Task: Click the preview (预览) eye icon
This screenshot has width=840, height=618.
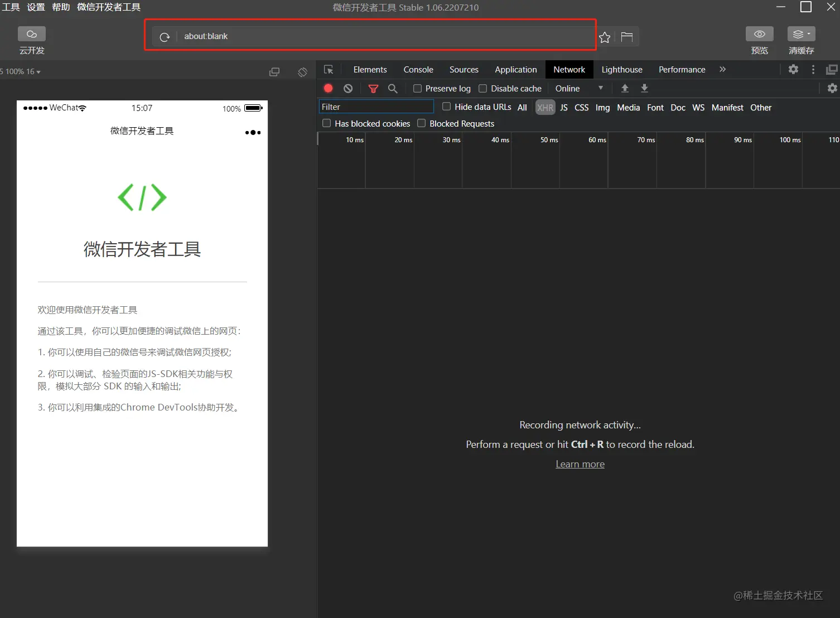Action: coord(760,34)
